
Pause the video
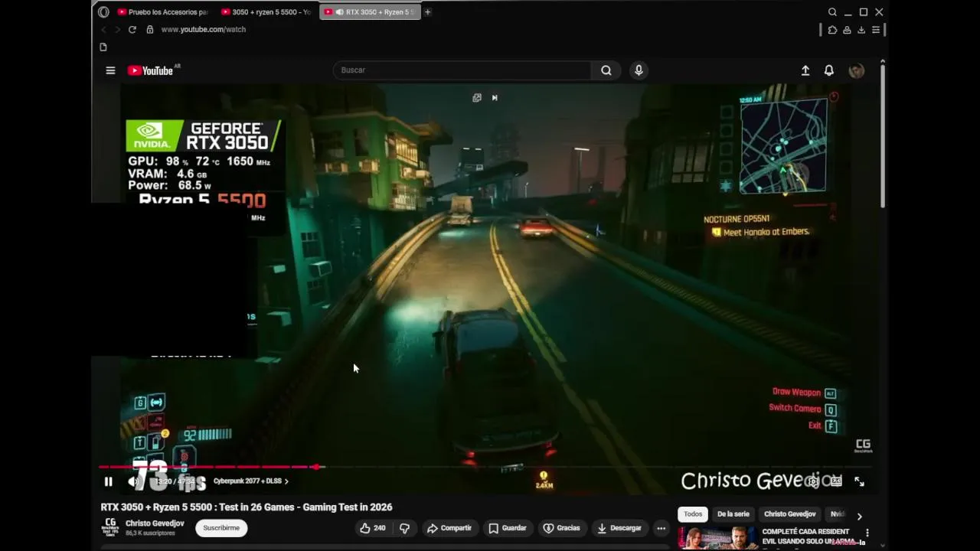tap(108, 481)
